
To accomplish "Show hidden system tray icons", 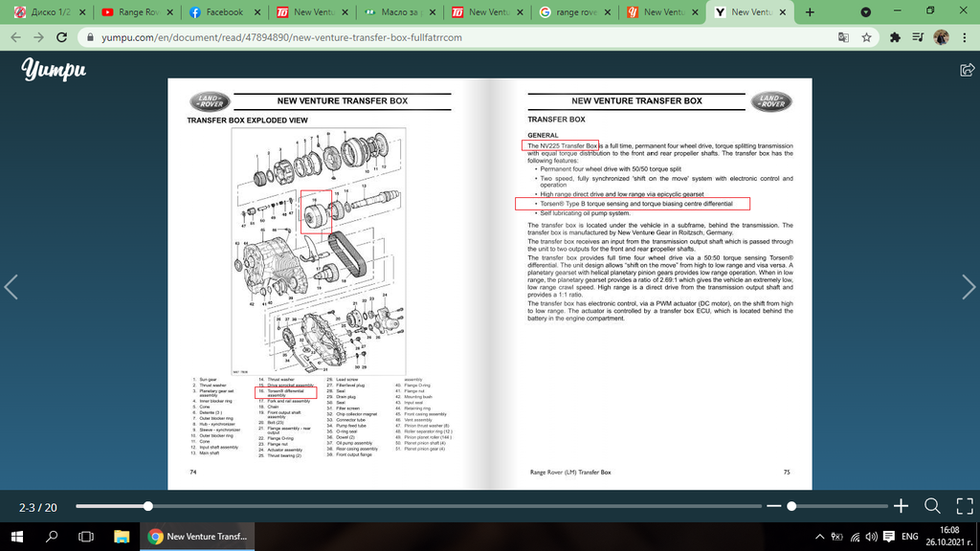I will point(820,537).
